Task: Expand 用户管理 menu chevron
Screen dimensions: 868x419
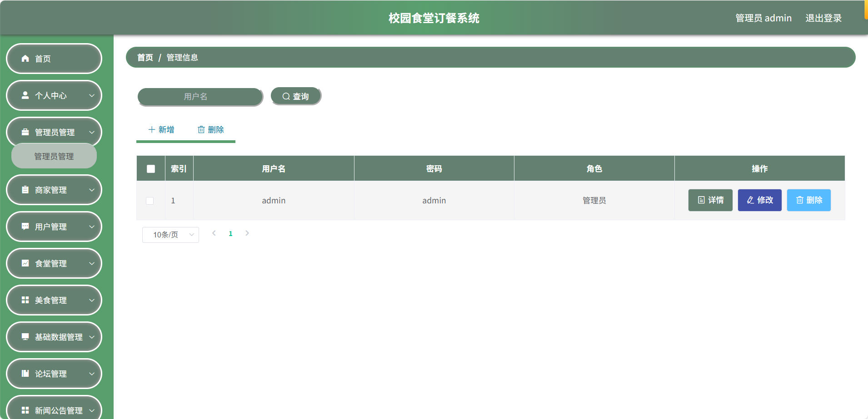Action: [x=92, y=227]
